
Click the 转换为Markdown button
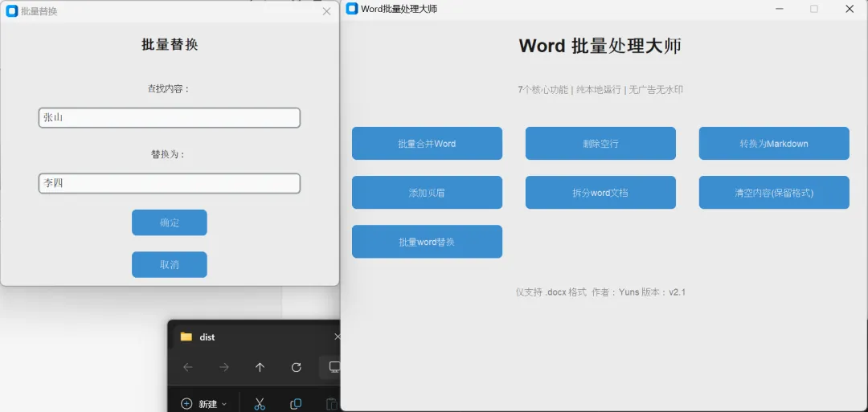[x=774, y=143]
